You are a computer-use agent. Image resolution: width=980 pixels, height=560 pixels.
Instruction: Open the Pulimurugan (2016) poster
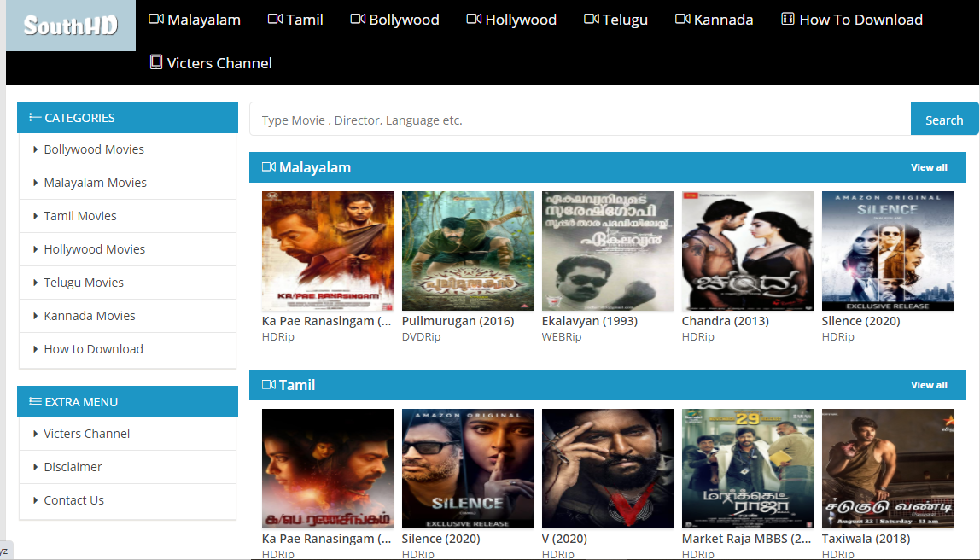point(468,251)
